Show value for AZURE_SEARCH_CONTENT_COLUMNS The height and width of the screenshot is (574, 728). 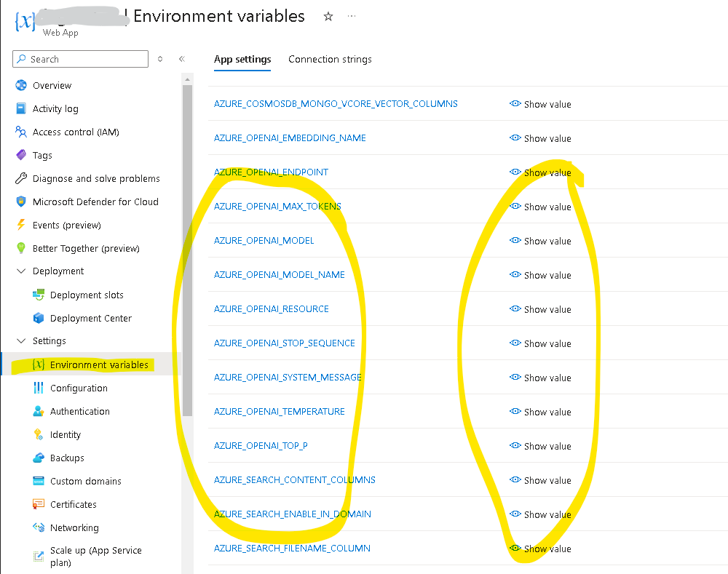(540, 480)
